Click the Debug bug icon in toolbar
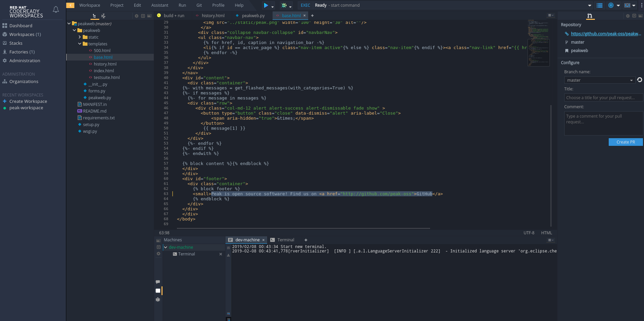The image size is (644, 321). pyautogui.click(x=284, y=5)
